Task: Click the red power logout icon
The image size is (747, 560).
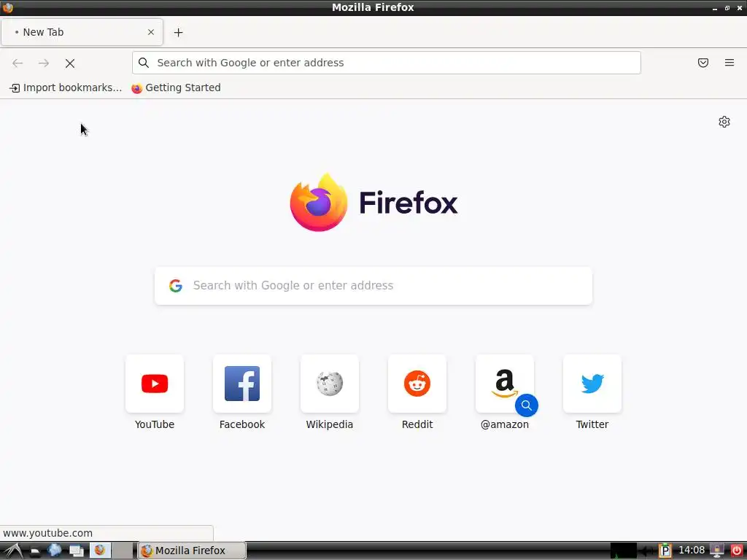Action: [736, 551]
